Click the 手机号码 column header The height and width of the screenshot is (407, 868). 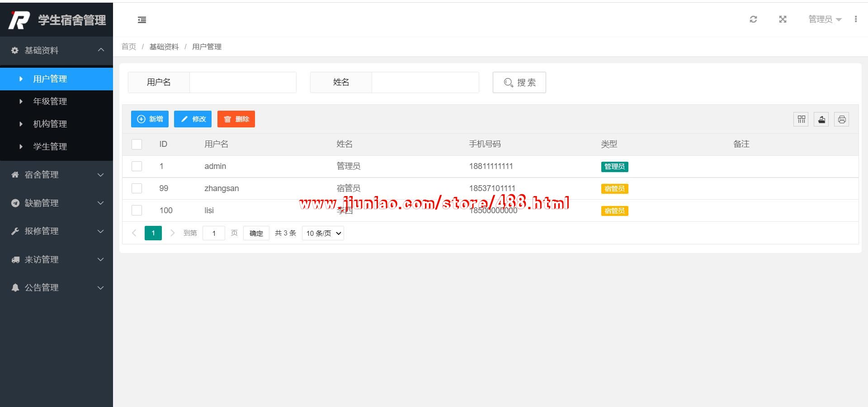[x=485, y=144]
